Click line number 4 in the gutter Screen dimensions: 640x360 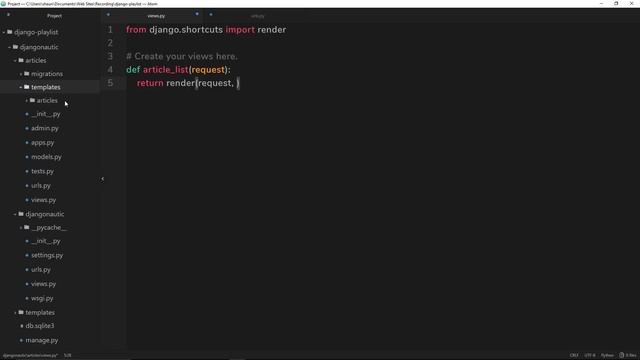(110, 70)
